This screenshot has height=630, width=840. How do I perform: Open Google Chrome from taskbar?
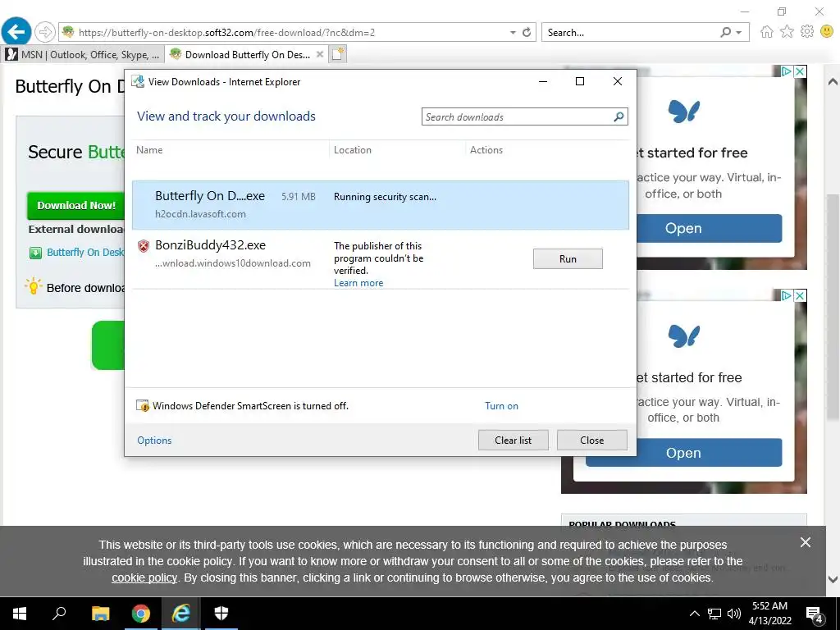tap(140, 614)
